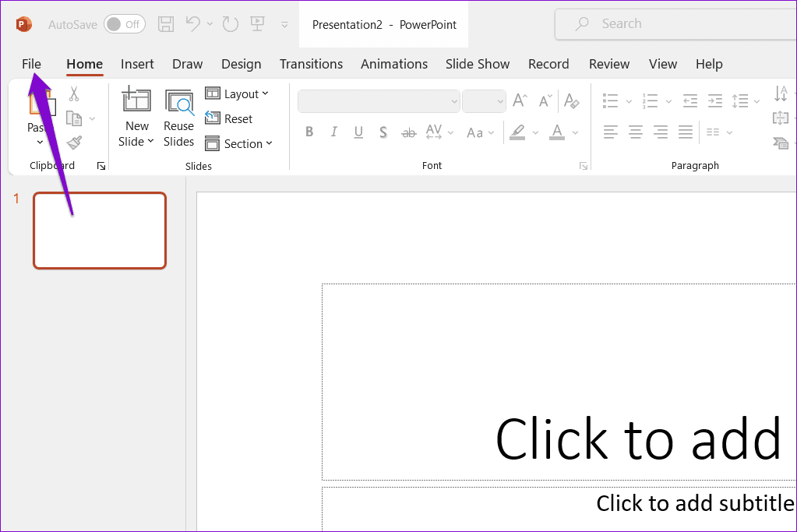Apply bold formatting
The image size is (797, 532).
tap(309, 132)
